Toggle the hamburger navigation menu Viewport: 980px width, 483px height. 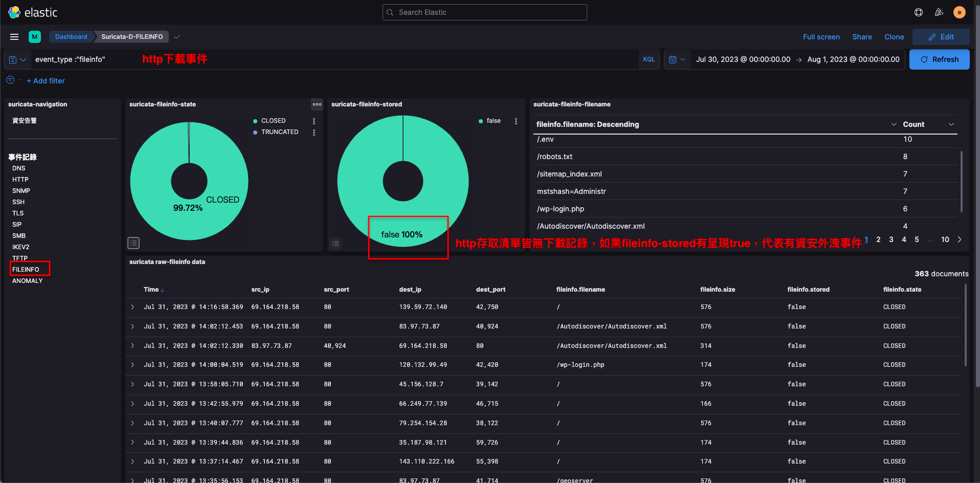14,37
